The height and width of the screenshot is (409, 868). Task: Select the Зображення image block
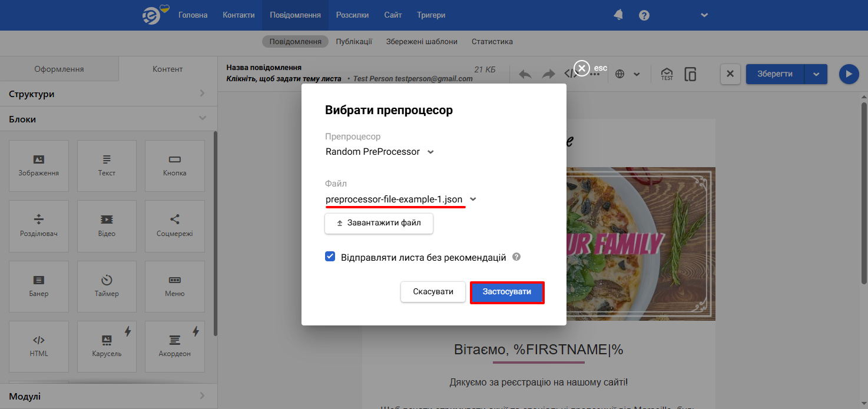[39, 166]
